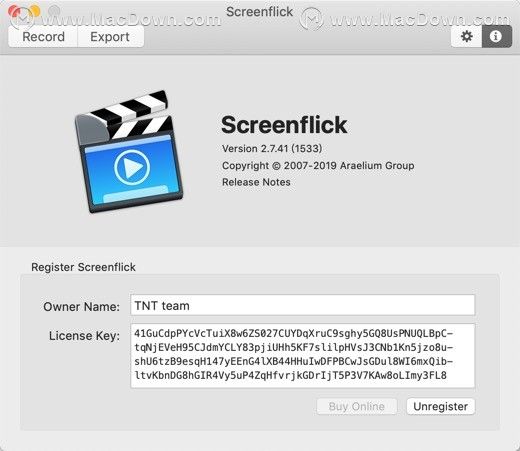
Task: Open the Release Notes link
Action: 256,182
